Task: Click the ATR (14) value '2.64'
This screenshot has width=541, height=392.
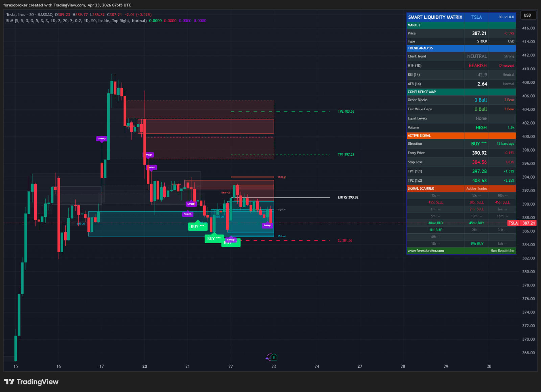Action: click(482, 84)
